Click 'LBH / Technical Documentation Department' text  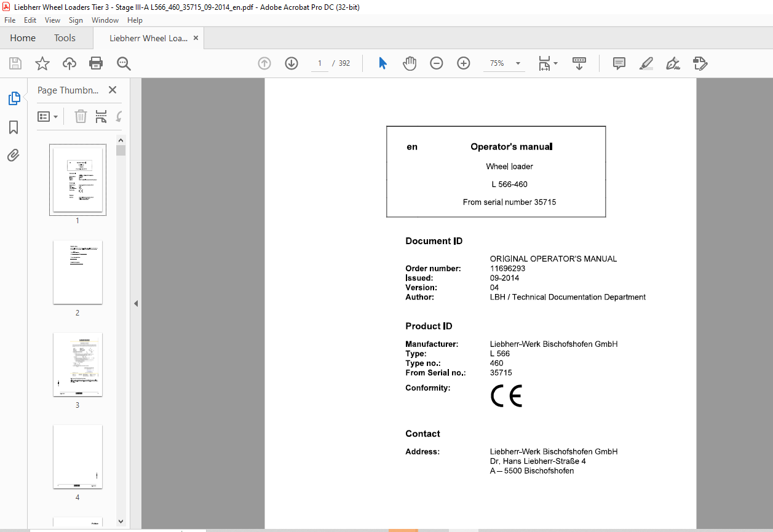[x=568, y=297]
